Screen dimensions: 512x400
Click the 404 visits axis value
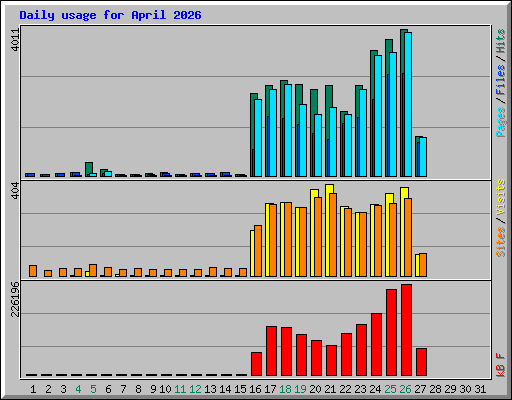tap(15, 191)
